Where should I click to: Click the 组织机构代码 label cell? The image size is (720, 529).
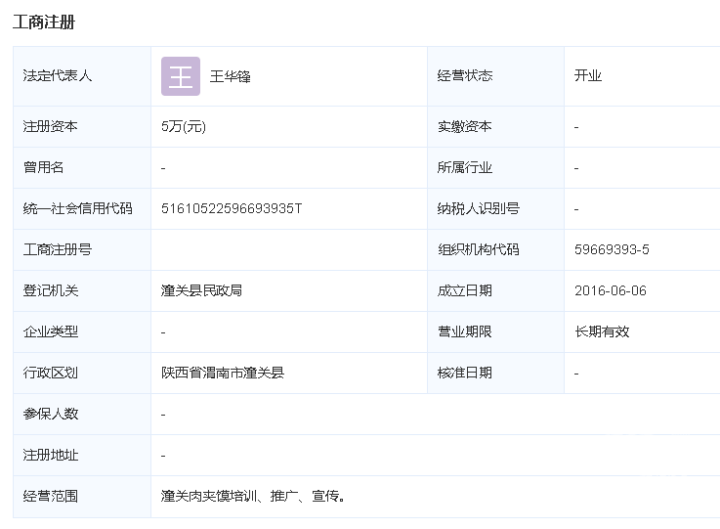tap(496, 250)
